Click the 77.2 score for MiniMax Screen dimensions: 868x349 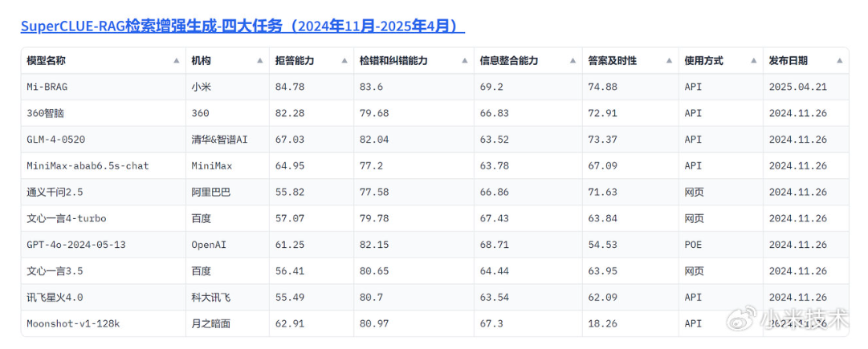370,165
